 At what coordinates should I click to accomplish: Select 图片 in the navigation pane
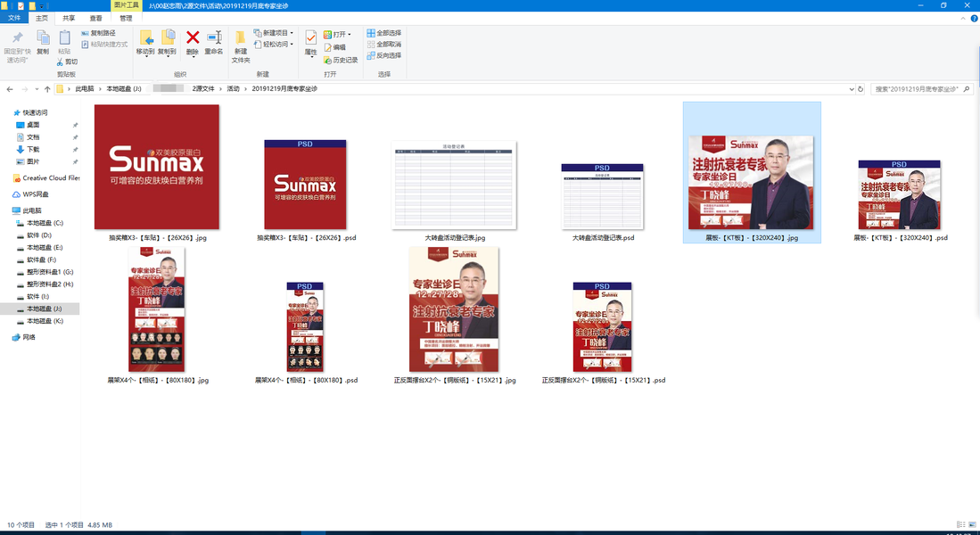[x=33, y=162]
